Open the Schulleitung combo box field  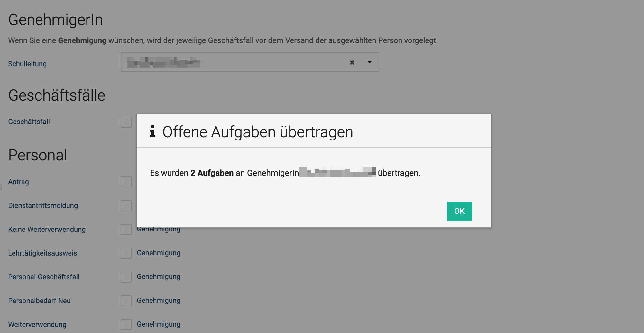[x=235, y=62]
